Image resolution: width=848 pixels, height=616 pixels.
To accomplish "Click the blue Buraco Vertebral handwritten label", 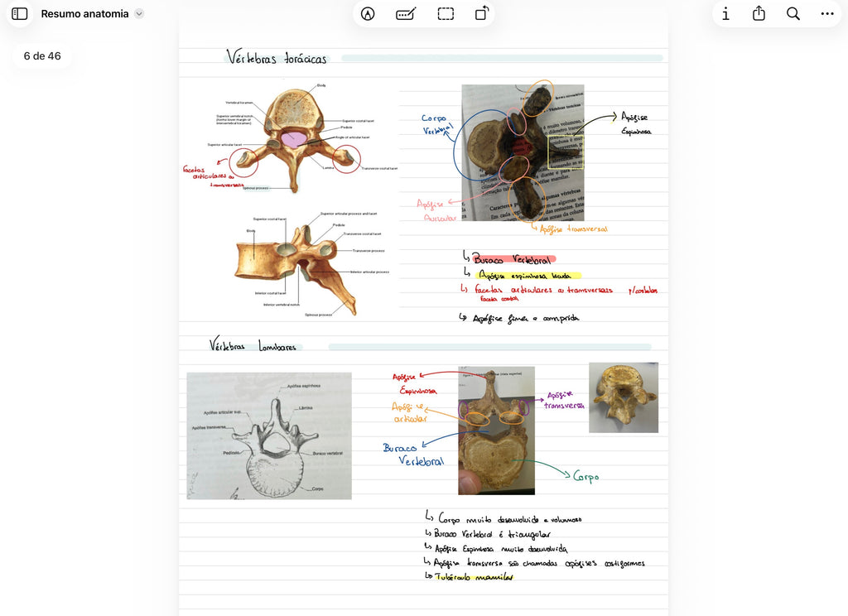I will [414, 455].
